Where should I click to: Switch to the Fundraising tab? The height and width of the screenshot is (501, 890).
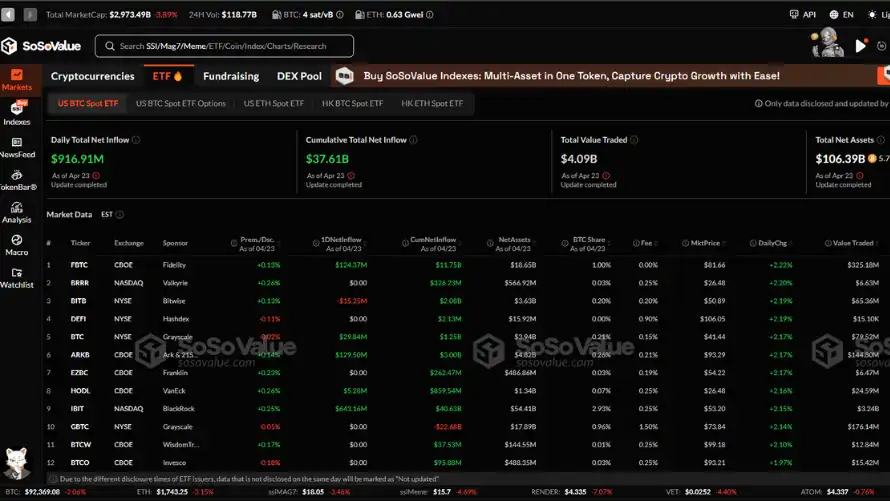(x=231, y=76)
